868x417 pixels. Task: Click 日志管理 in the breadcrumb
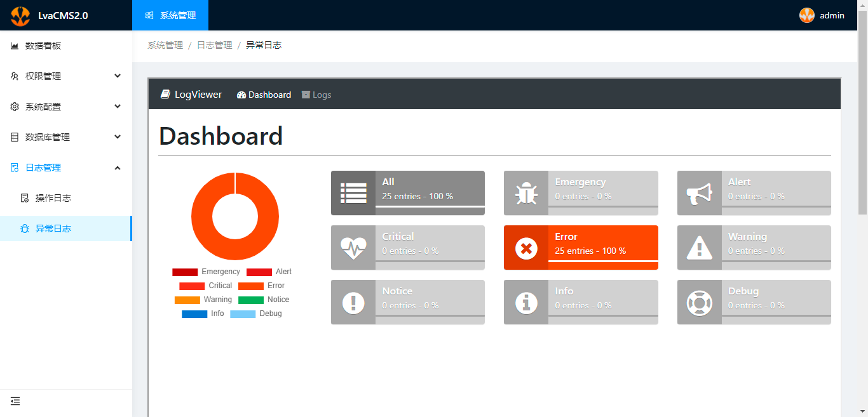click(215, 45)
